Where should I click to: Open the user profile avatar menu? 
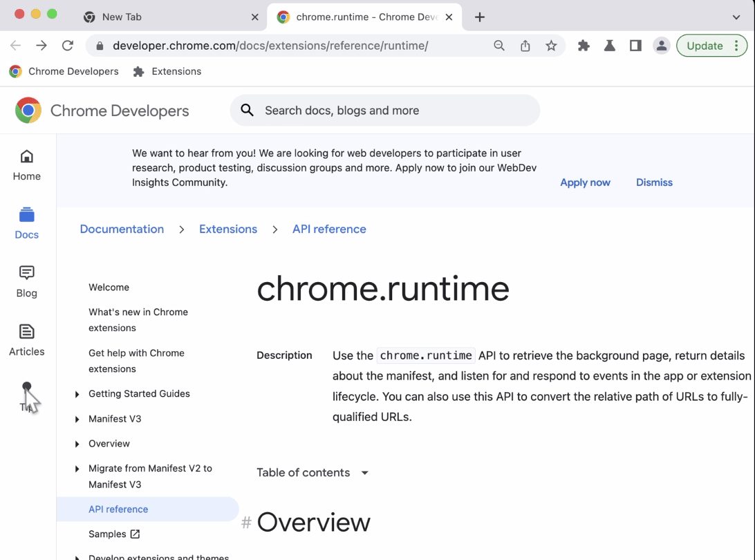(662, 46)
